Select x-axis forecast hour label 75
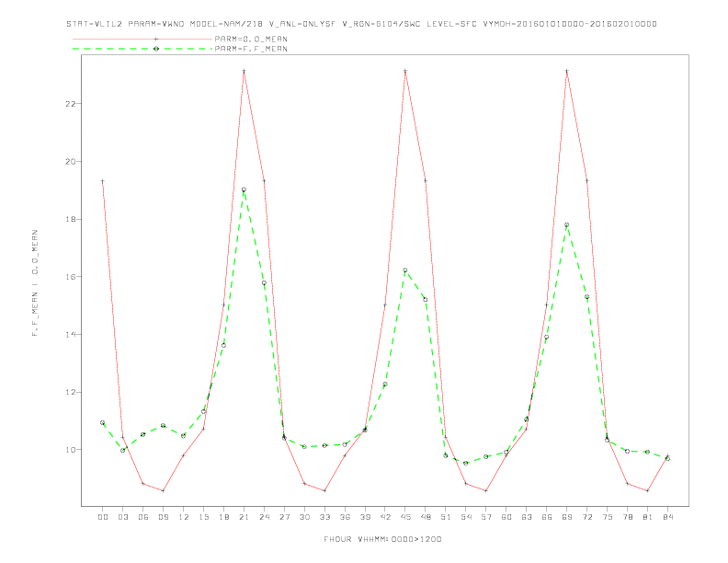Image resolution: width=728 pixels, height=563 pixels. 608,517
